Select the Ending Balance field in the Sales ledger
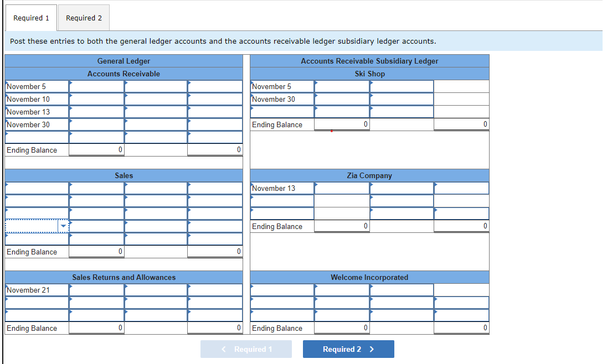This screenshot has height=364, width=607. pos(96,252)
